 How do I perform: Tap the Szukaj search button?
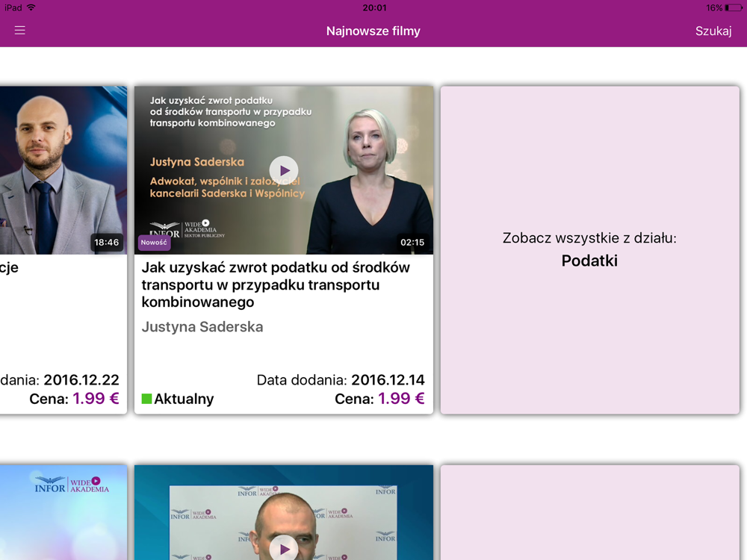713,31
